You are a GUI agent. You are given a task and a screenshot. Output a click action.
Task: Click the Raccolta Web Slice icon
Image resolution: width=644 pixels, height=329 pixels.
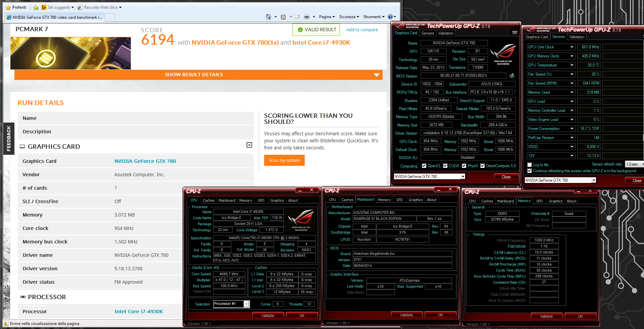(80, 7)
